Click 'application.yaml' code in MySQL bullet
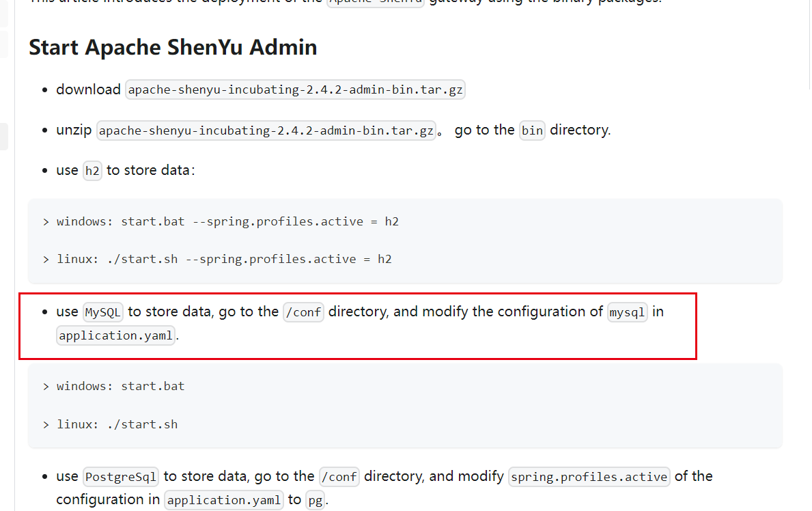 coord(115,336)
